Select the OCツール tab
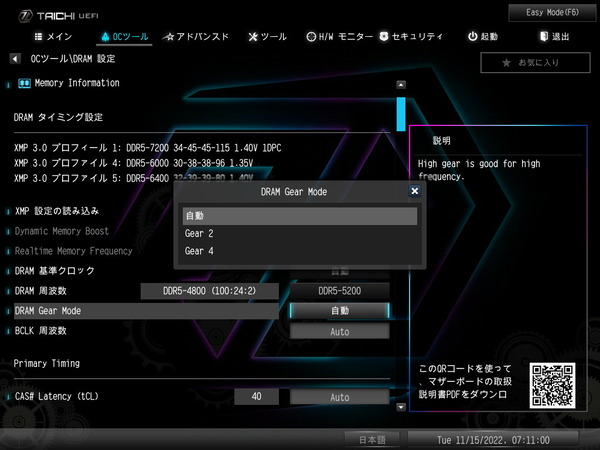 tap(124, 37)
